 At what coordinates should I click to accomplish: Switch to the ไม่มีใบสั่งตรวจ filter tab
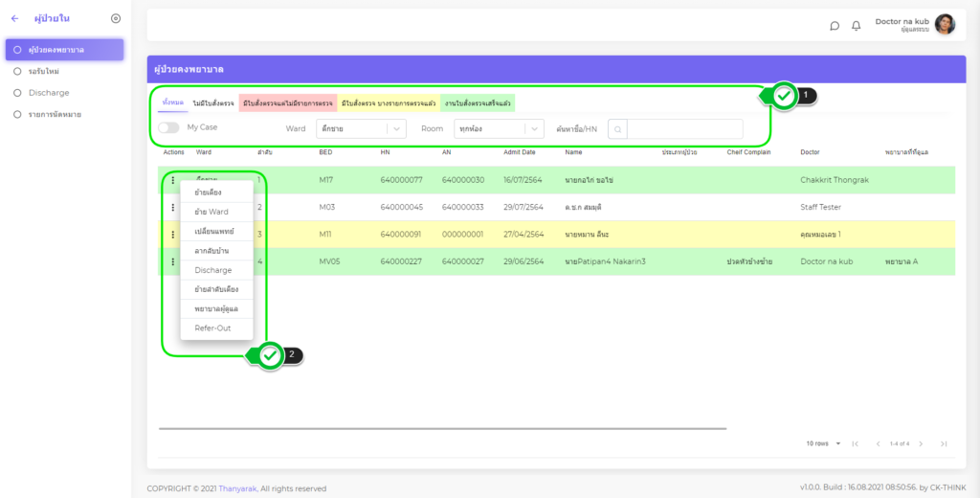point(212,102)
